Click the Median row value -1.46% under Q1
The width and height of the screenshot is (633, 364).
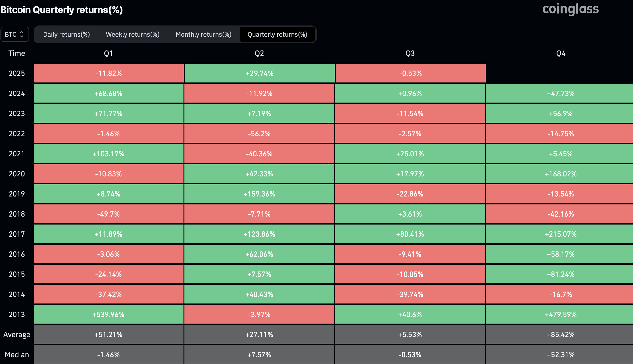108,354
